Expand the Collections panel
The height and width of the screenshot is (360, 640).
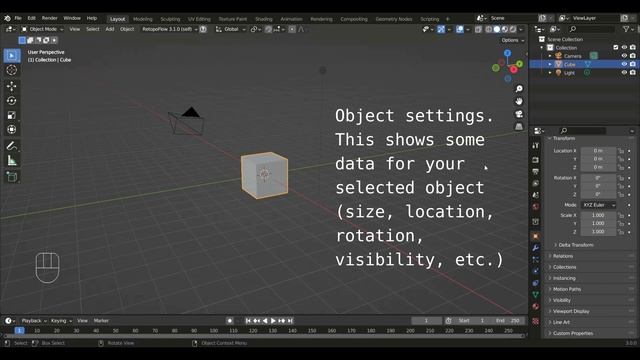564,267
